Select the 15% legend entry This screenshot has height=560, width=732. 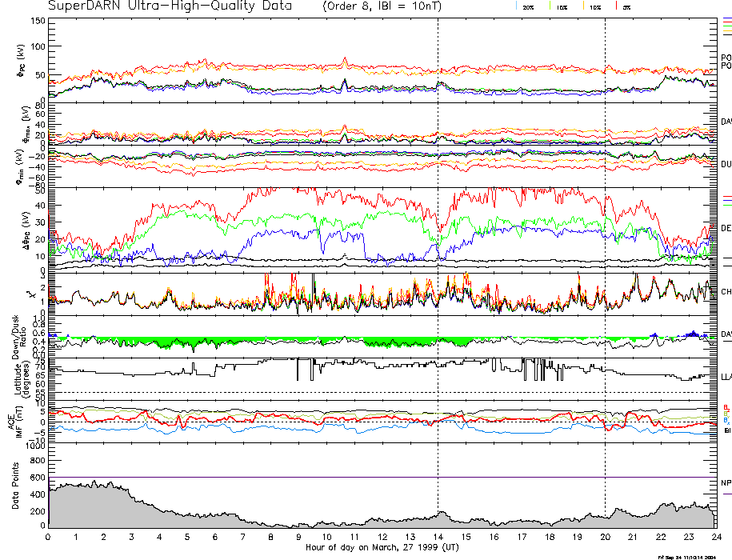point(562,6)
